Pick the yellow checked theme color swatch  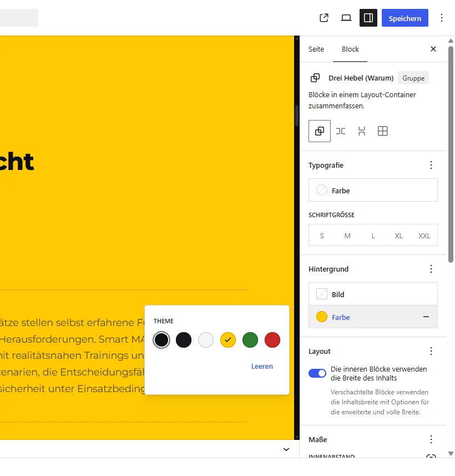(228, 340)
